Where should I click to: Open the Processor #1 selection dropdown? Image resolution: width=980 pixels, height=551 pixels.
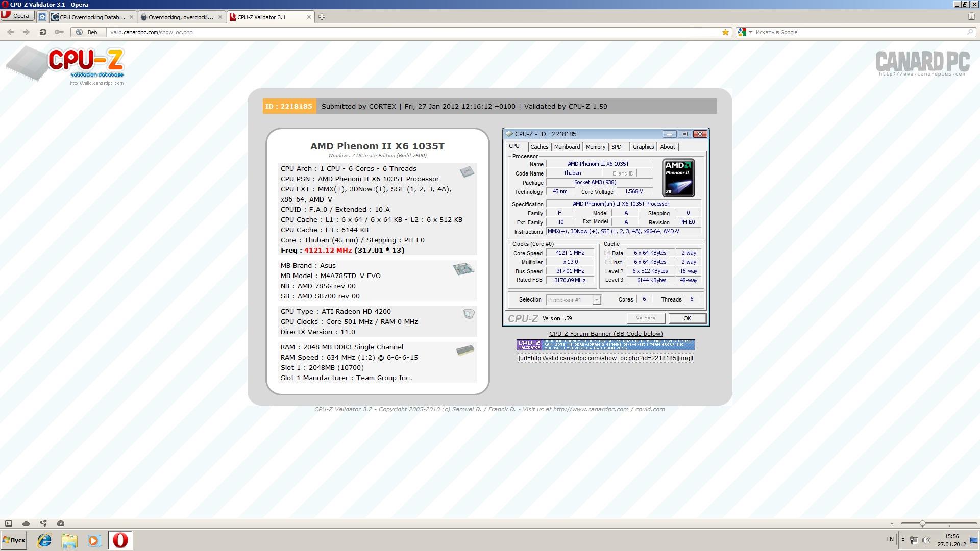click(574, 300)
